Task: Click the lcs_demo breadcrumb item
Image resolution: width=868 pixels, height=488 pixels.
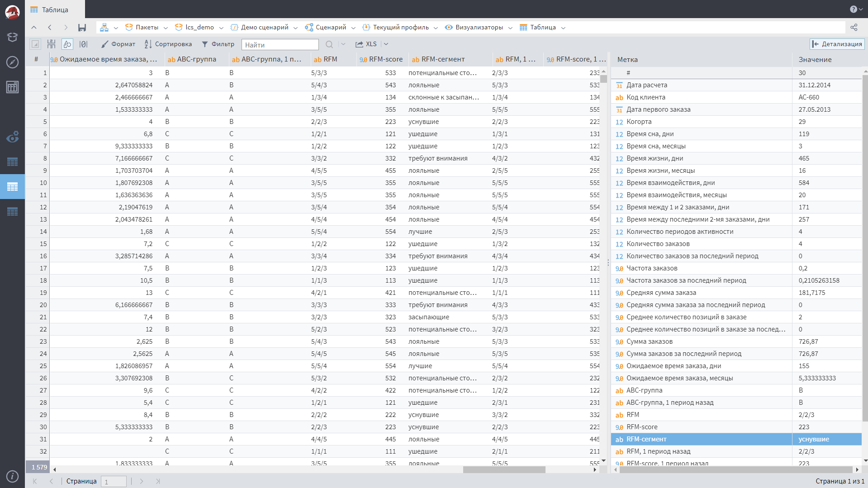Action: (194, 27)
